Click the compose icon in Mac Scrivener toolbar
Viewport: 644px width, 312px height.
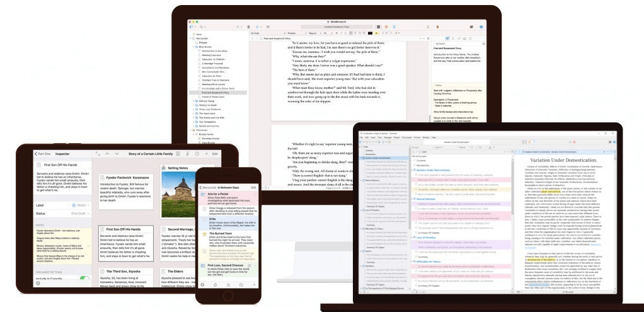coord(268,26)
